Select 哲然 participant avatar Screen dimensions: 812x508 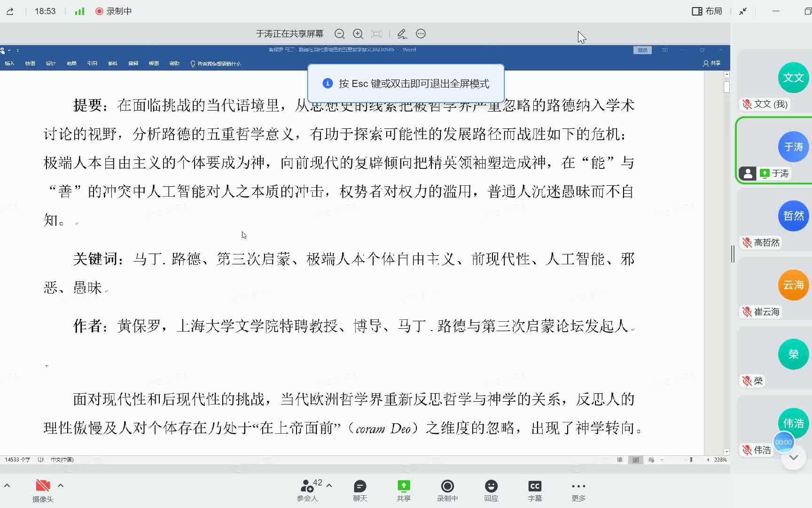point(793,216)
